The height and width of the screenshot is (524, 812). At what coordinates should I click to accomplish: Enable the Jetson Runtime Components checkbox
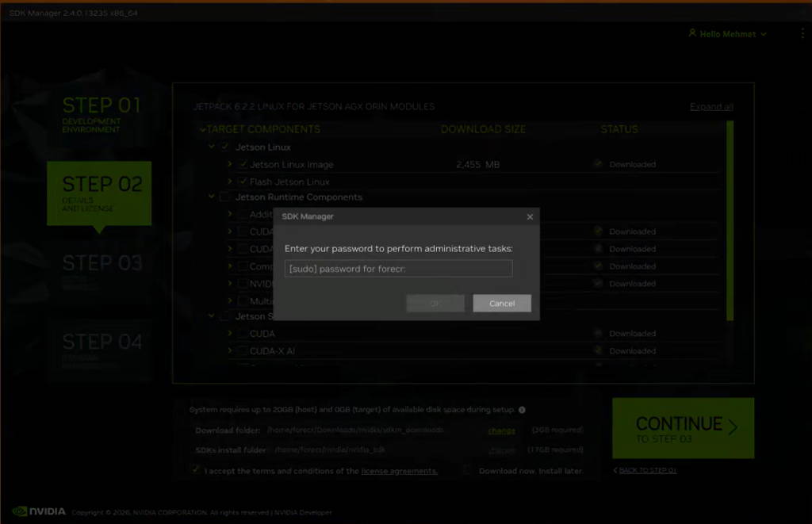pyautogui.click(x=224, y=197)
